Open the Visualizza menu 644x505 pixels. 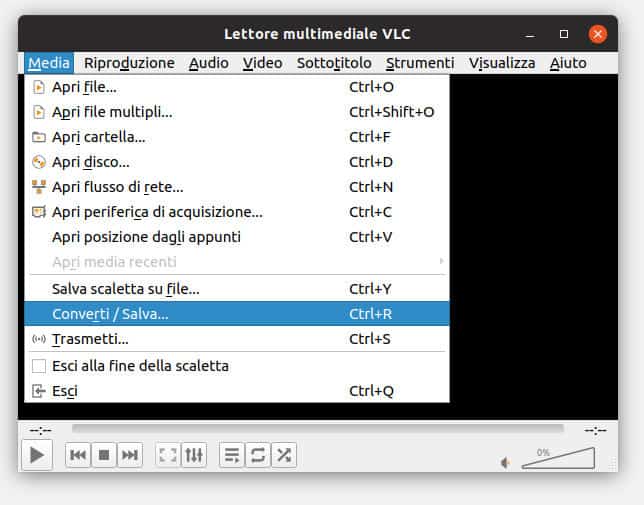click(x=502, y=63)
